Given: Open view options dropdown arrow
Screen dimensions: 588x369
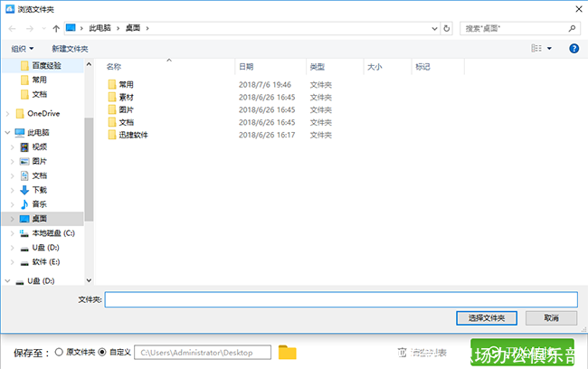Looking at the screenshot, I should pos(549,48).
